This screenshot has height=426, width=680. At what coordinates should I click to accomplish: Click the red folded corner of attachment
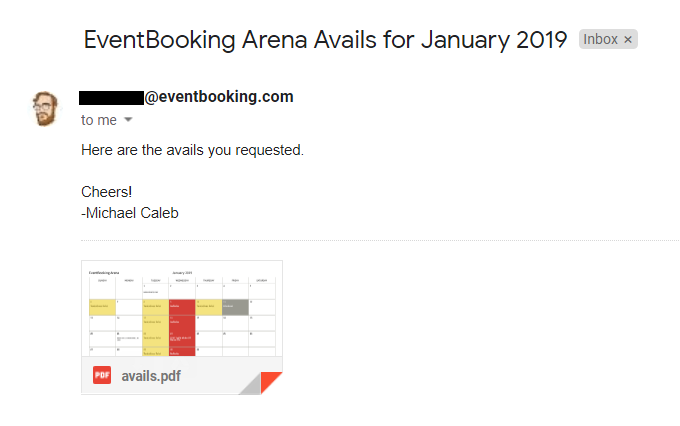[x=270, y=381]
